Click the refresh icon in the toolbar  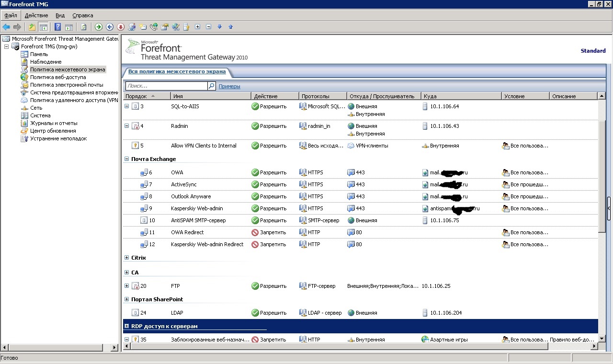point(84,27)
